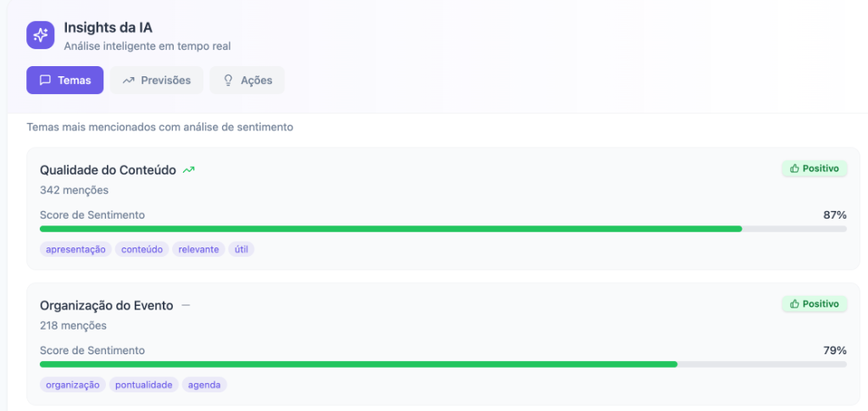Click thumbs-up icon in Qualidade do Conteúdo badge
This screenshot has height=411, width=868.
[x=794, y=168]
